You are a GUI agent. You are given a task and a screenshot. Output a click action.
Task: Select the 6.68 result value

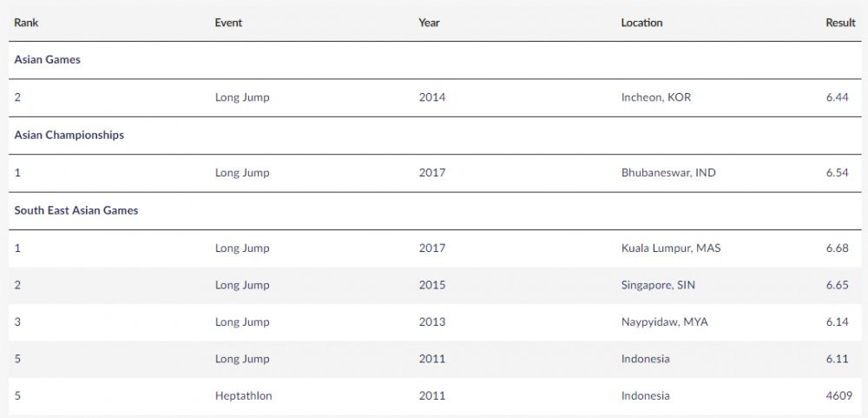837,249
